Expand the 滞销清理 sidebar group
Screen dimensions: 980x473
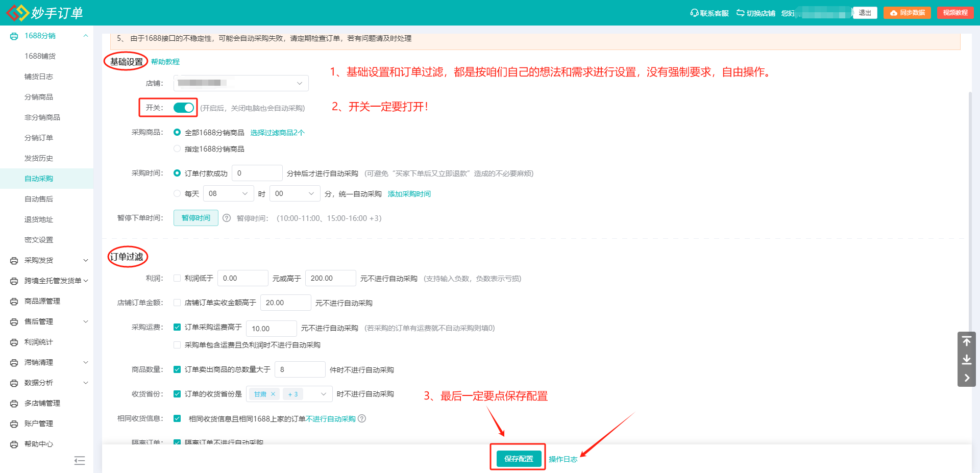pos(86,362)
